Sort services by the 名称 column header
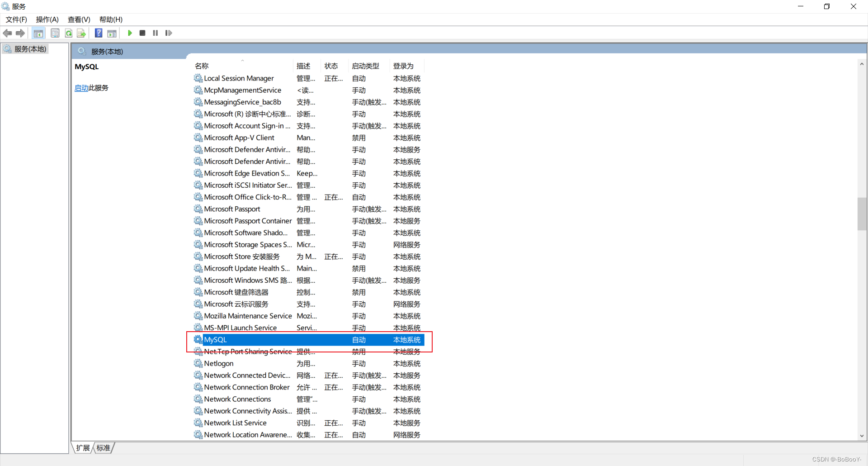Screen dimensions: 868x466 point(202,66)
